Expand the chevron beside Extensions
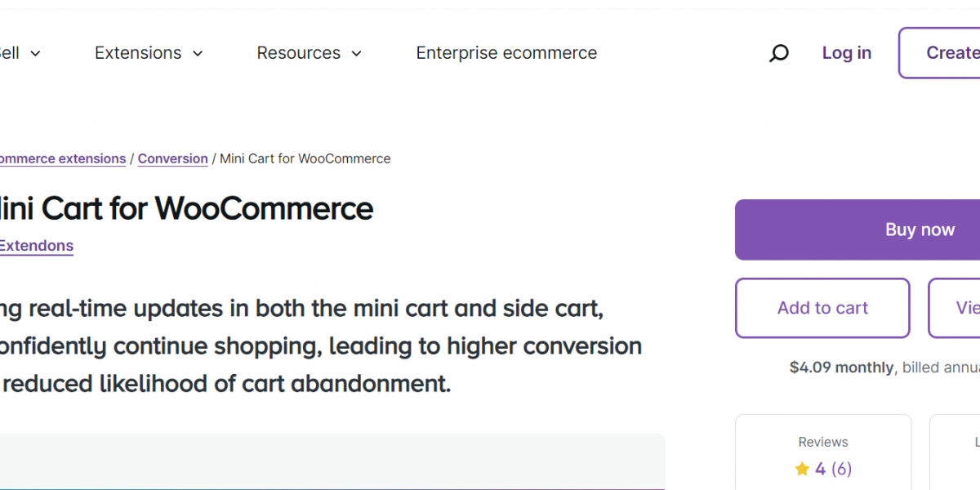This screenshot has width=980, height=490. (198, 54)
